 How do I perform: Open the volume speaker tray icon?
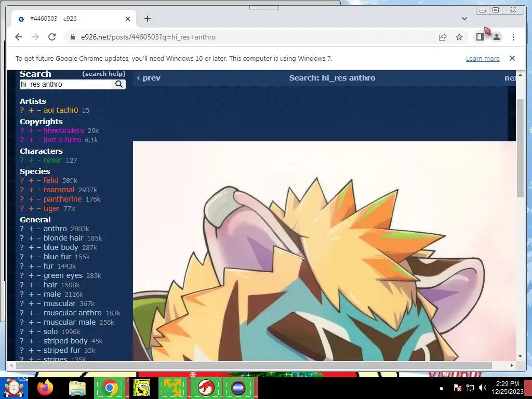tap(482, 388)
